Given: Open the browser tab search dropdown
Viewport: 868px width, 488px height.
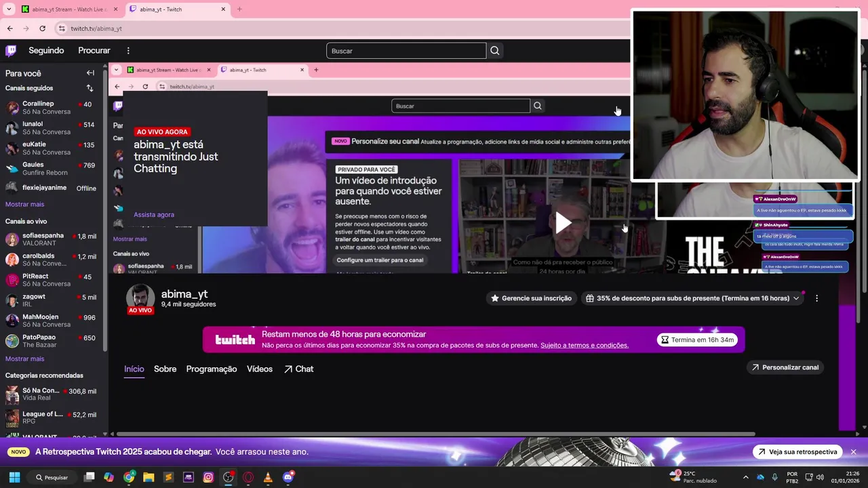Looking at the screenshot, I should (9, 9).
